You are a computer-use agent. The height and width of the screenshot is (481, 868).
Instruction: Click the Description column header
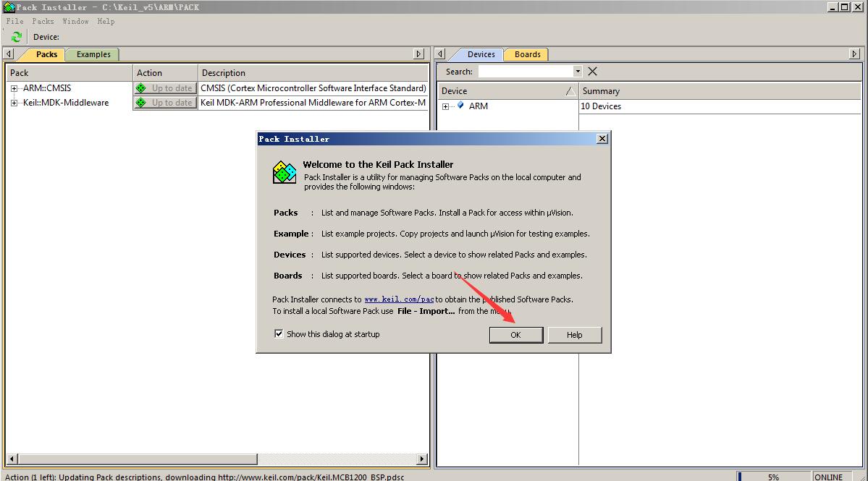[x=313, y=73]
